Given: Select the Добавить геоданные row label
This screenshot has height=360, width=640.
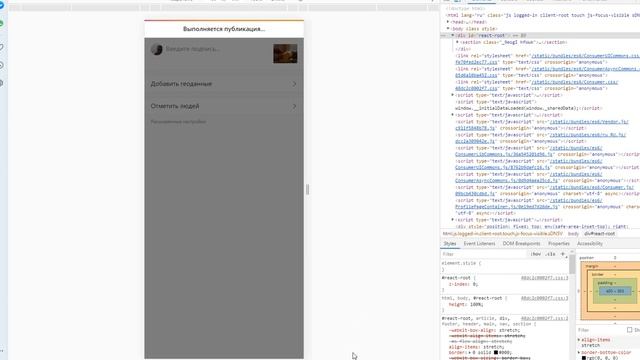Looking at the screenshot, I should pos(181,84).
